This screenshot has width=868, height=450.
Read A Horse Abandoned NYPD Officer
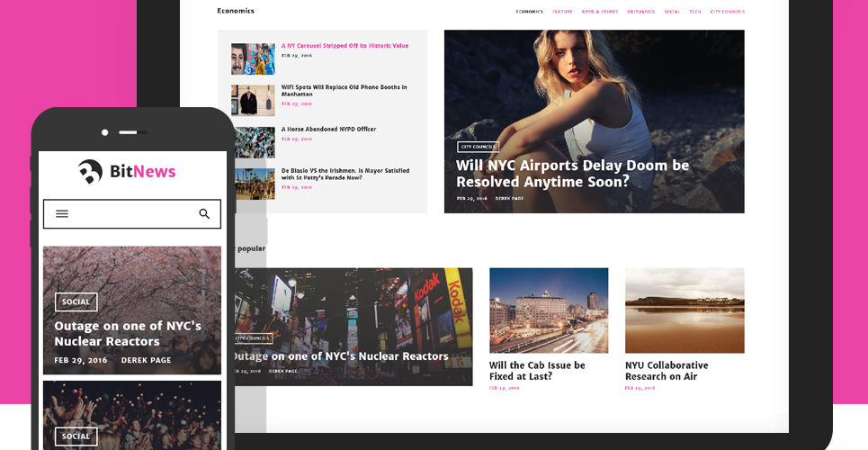tap(328, 129)
